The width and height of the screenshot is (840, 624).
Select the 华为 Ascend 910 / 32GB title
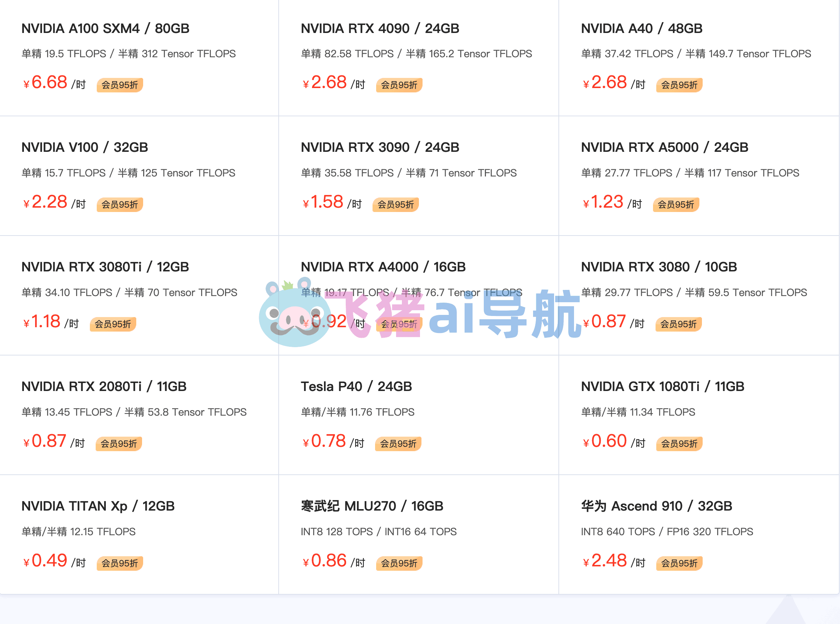click(656, 506)
